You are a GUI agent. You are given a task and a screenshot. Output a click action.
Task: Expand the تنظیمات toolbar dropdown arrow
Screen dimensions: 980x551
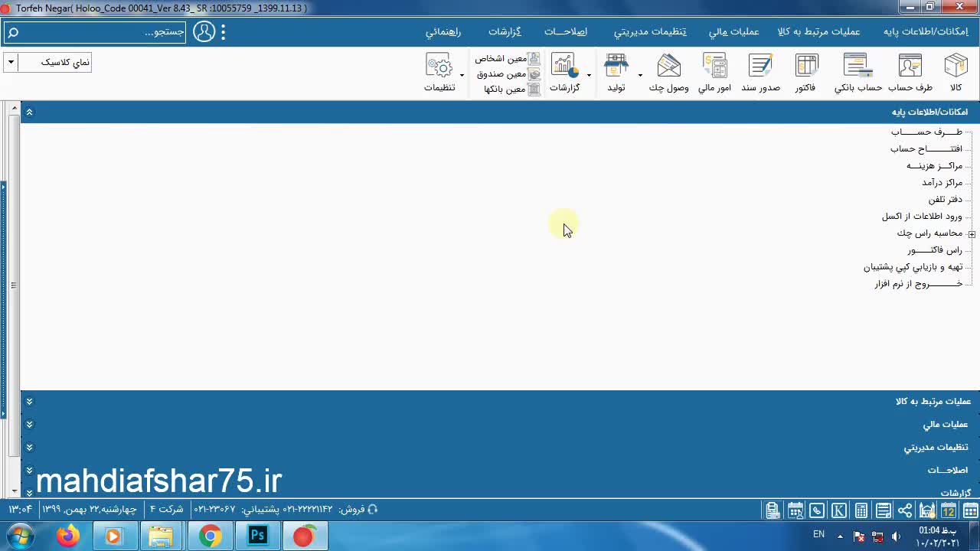tap(462, 75)
